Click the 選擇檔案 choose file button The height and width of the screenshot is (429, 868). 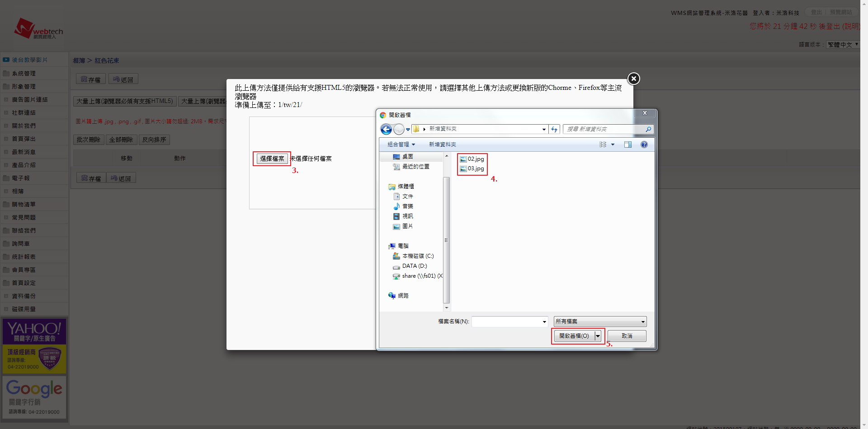pos(272,159)
